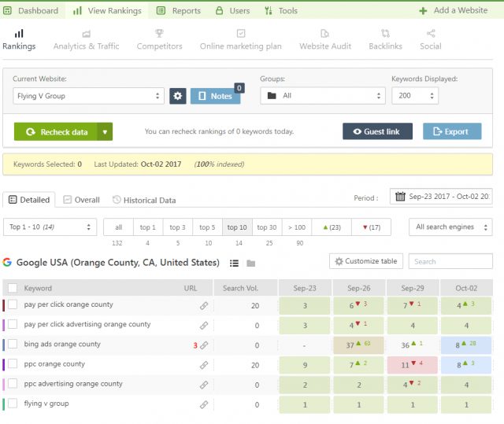Select the 'top 10' rankings filter
Viewport: 504px width, 424px height.
point(237,227)
